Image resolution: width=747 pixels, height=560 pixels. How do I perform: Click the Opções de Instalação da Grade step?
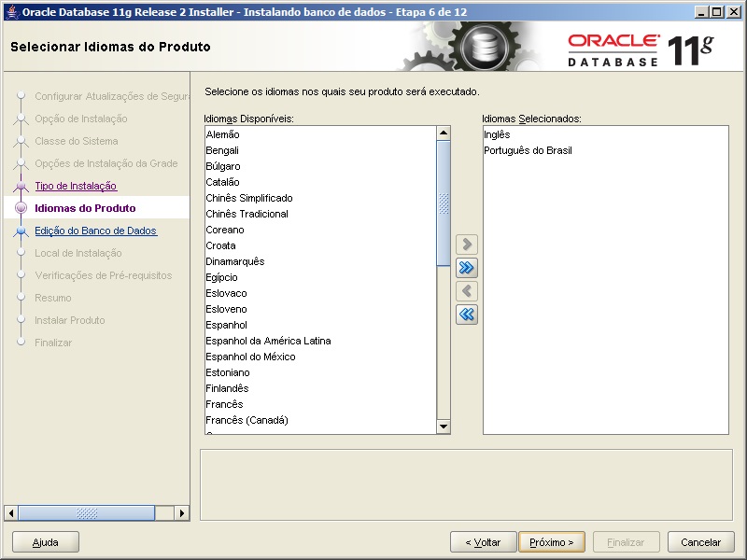point(106,163)
